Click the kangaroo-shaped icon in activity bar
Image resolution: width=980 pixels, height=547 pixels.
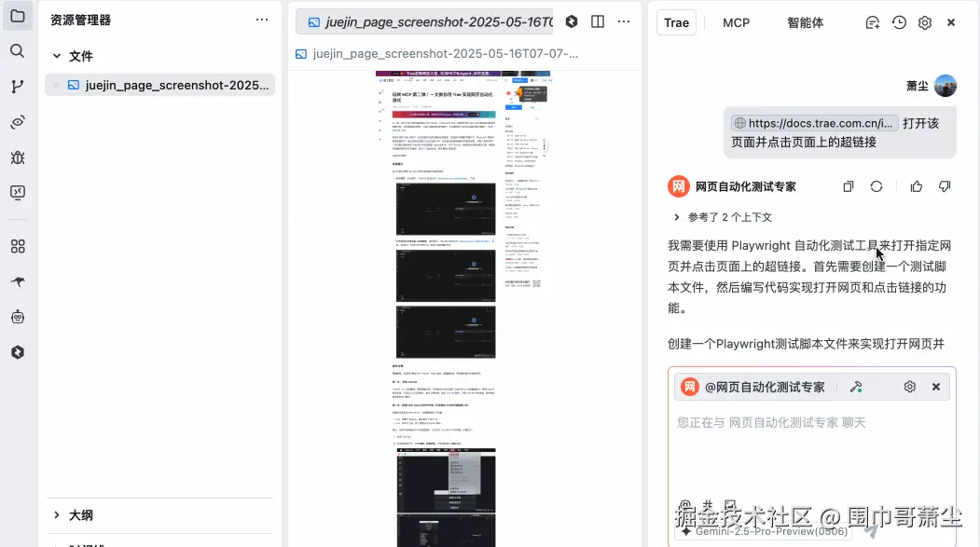(18, 281)
